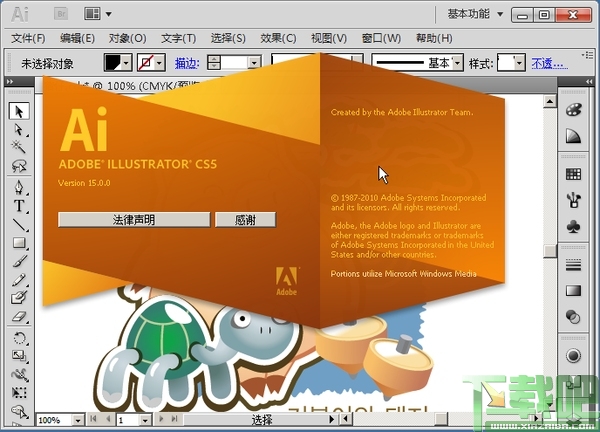Open the Arrange Documents layout dropdown

coord(98,14)
